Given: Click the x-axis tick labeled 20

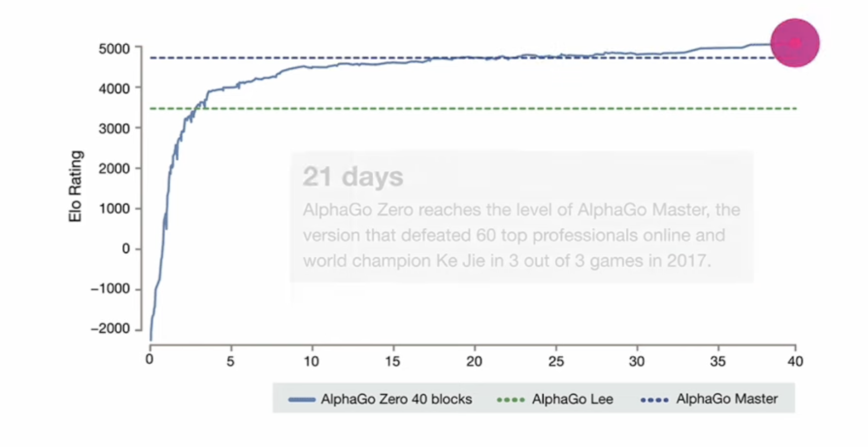Looking at the screenshot, I should [x=474, y=361].
